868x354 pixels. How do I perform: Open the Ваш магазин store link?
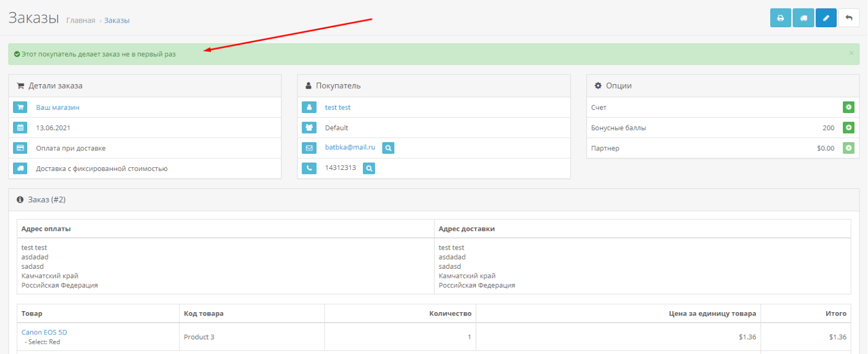pyautogui.click(x=58, y=108)
